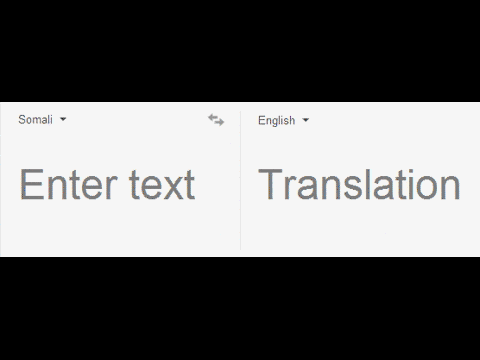This screenshot has width=480, height=360.
Task: Click the arrow beside English
Action: 306,120
